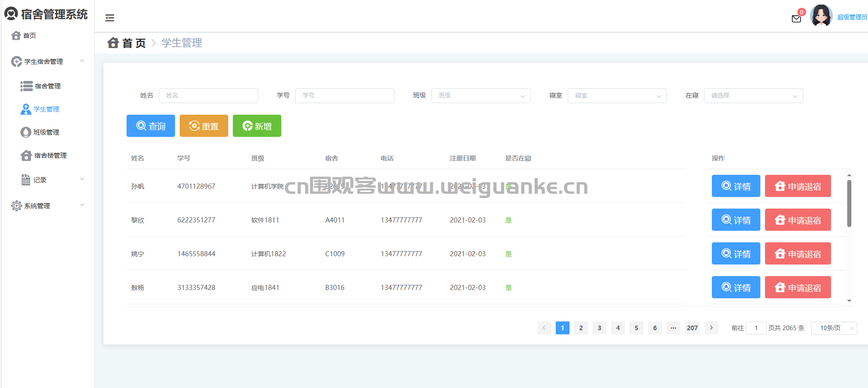The height and width of the screenshot is (388, 868).
Task: Expand the 记录 submenu
Action: 47,180
